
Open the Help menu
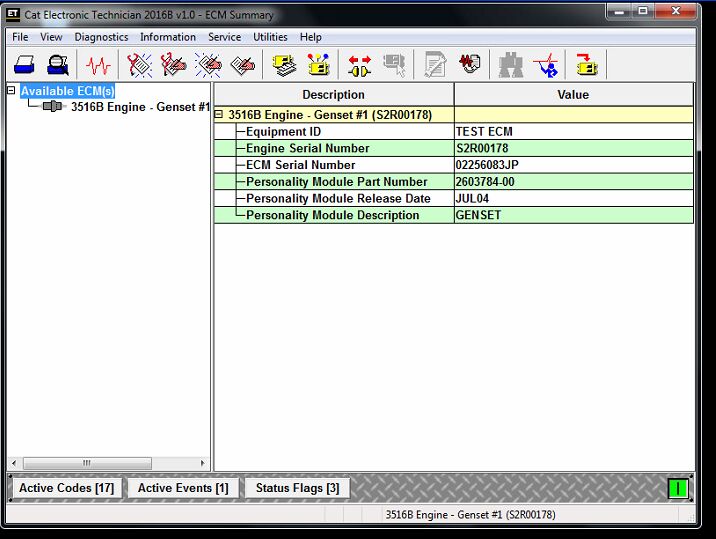[311, 37]
